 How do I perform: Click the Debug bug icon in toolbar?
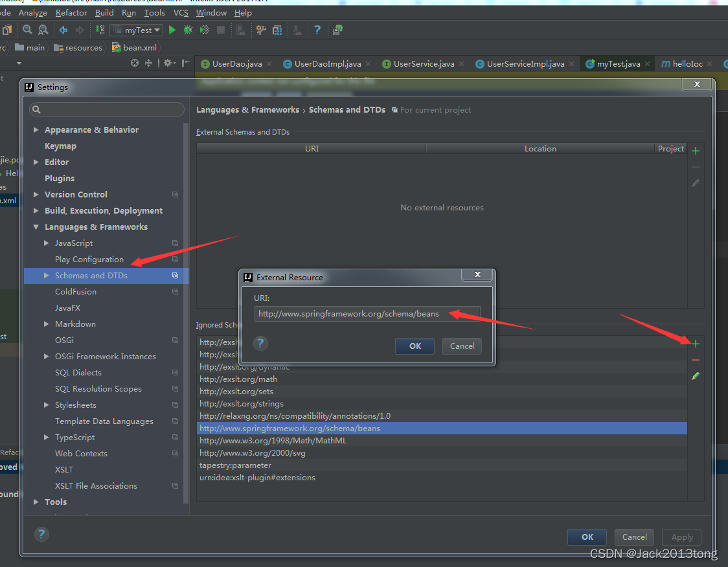tap(188, 30)
